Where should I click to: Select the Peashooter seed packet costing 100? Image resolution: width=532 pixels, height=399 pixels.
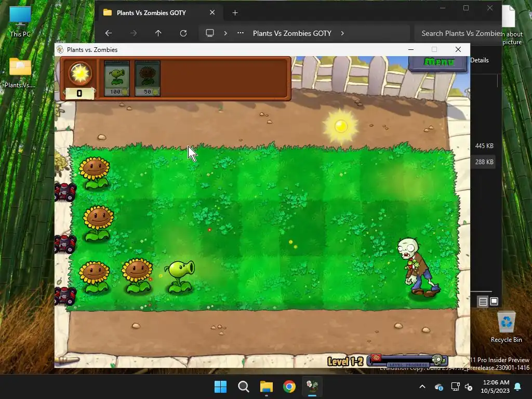click(116, 78)
